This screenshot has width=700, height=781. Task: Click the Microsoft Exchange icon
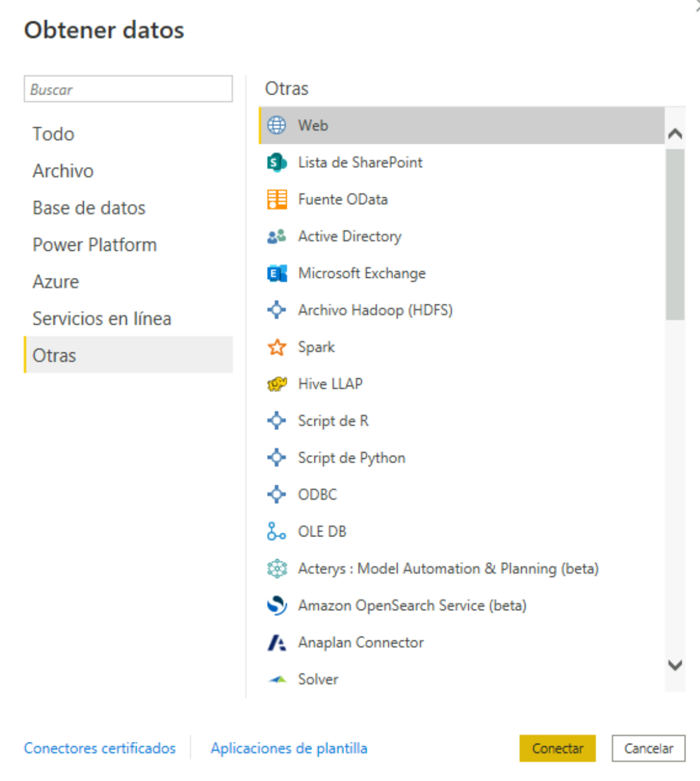277,273
